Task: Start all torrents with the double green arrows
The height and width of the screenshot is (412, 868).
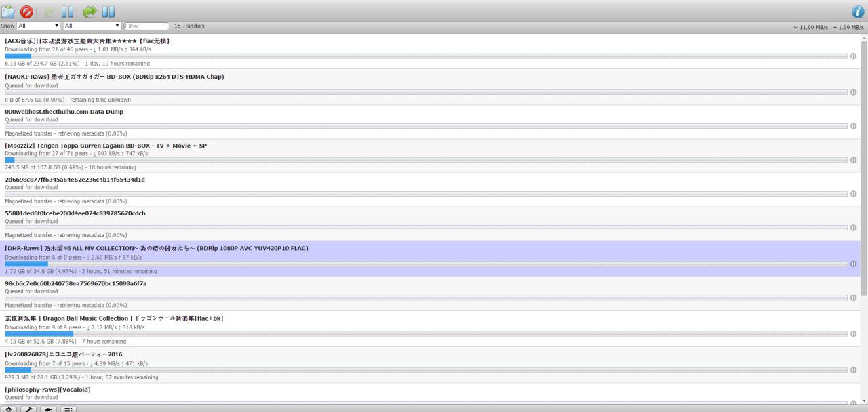Action: click(x=90, y=12)
